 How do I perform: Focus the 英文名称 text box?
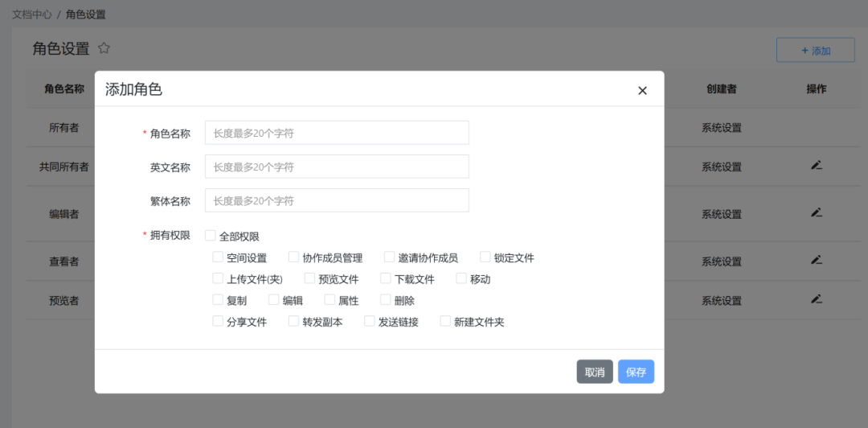click(x=337, y=167)
